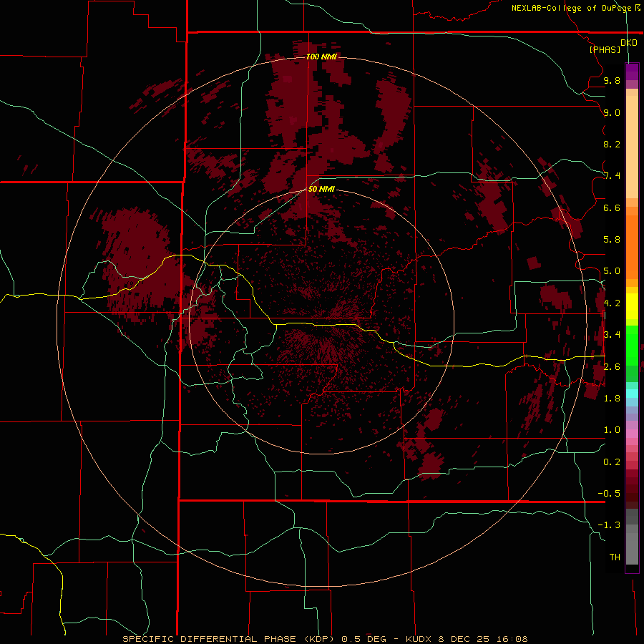Click the bright green segment of the color bar
Screen dimensions: 644x644
632,345
